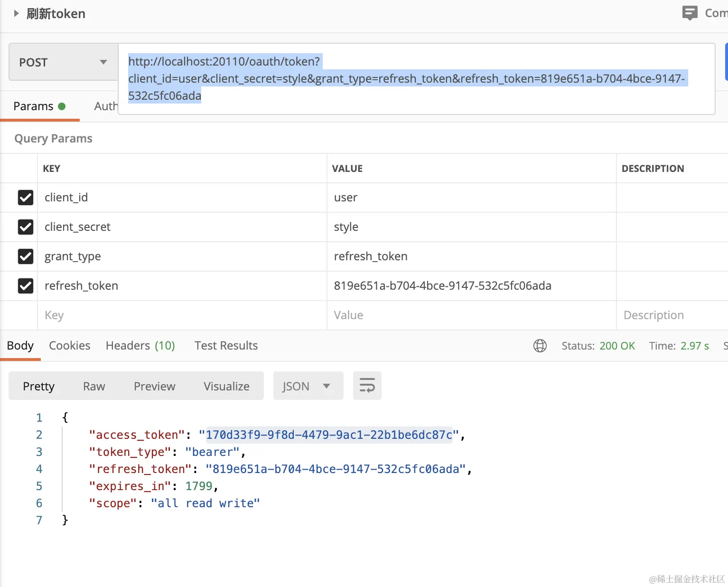Click the 200 OK status text
Image resolution: width=728 pixels, height=587 pixels.
click(x=617, y=346)
